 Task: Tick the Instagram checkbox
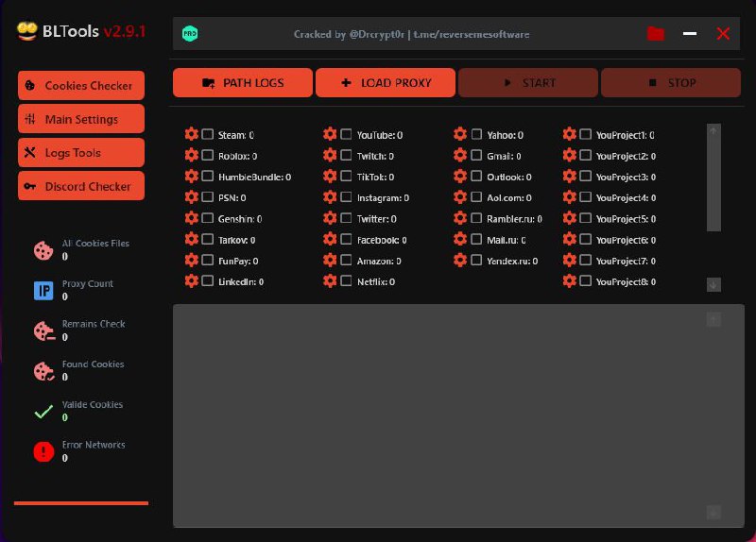point(346,197)
